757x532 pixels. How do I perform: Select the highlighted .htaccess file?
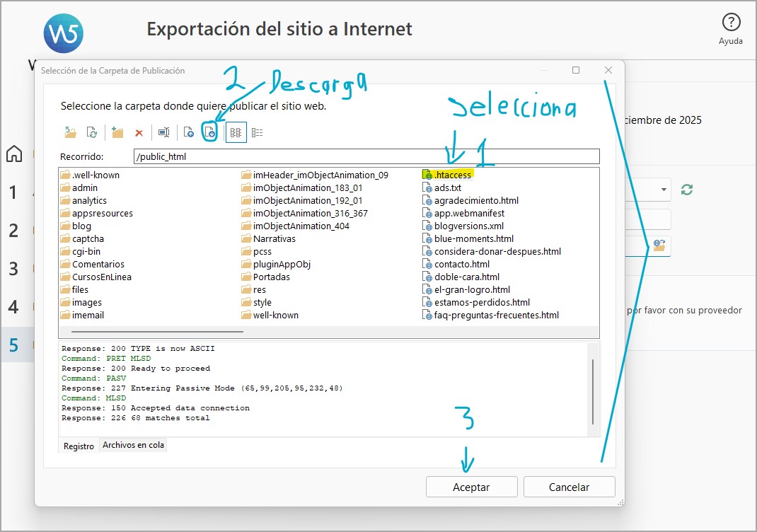click(x=453, y=175)
